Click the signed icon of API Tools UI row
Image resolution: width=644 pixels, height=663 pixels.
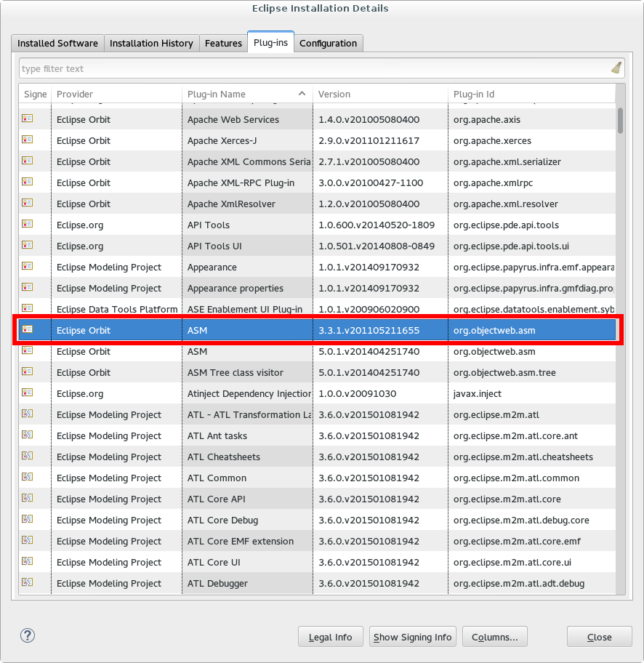pos(28,245)
